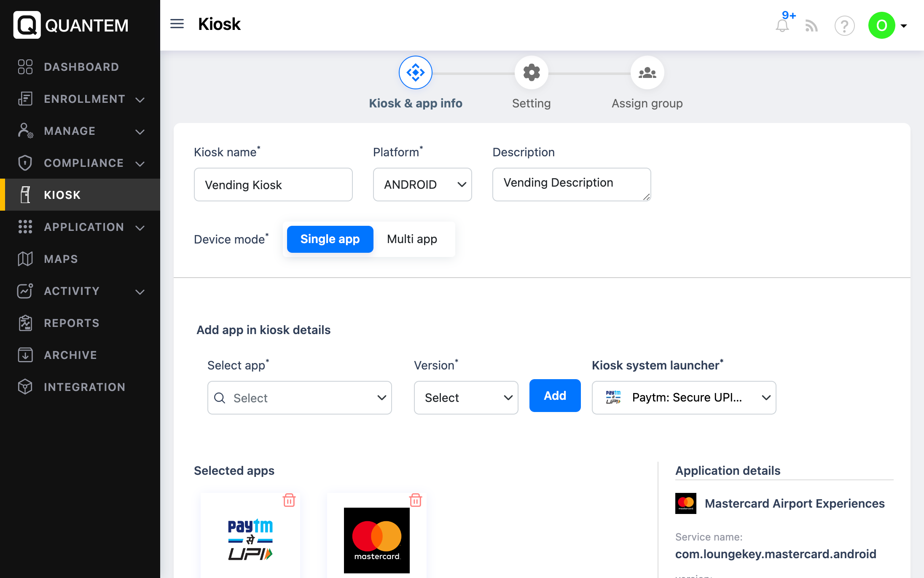Click the notification bell icon
Screen dimensions: 924x578
click(782, 26)
